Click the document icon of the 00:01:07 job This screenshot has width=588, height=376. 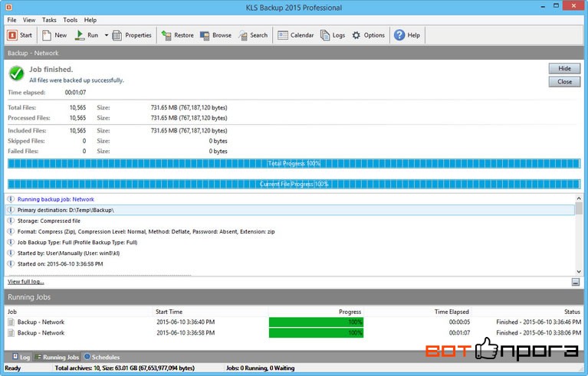(11, 333)
